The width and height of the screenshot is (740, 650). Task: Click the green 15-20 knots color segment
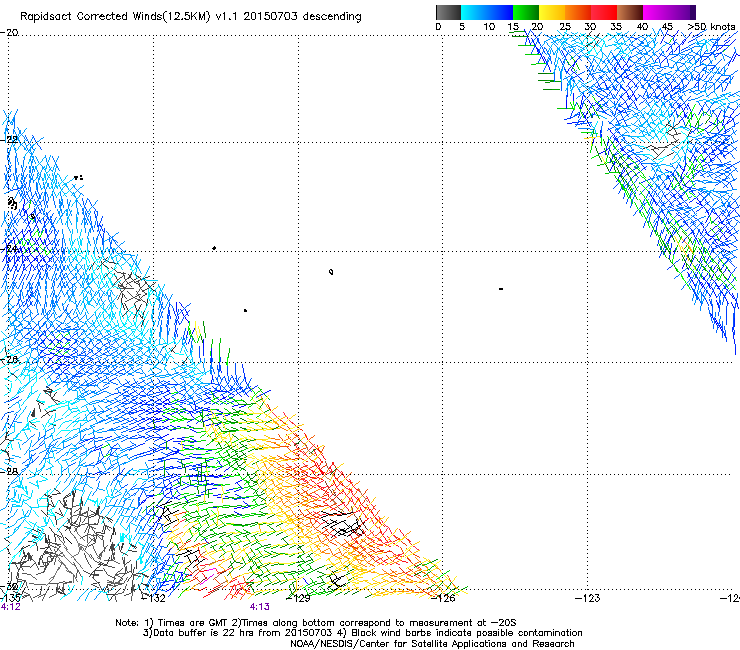pyautogui.click(x=526, y=12)
